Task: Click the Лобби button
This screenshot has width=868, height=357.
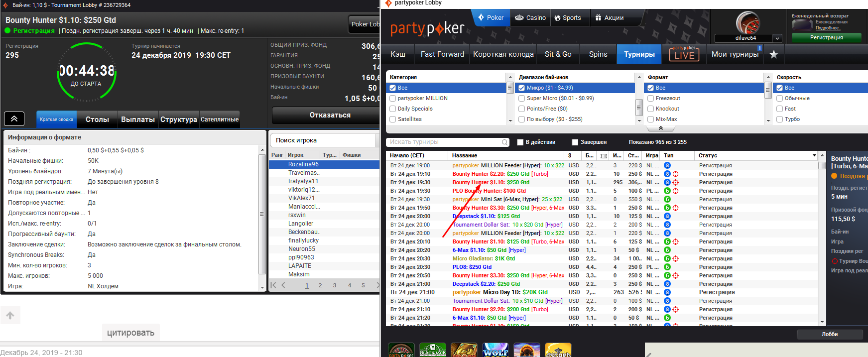Action: [x=830, y=334]
